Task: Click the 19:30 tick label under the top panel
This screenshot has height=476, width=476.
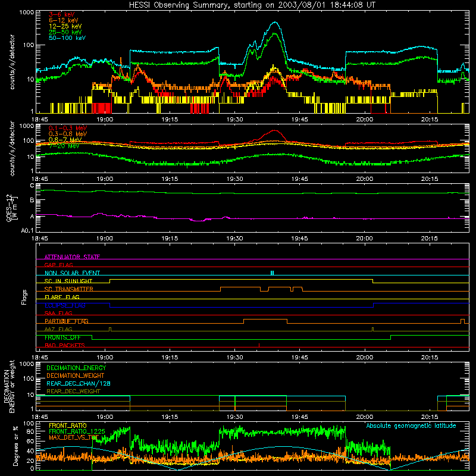Action: tap(234, 120)
